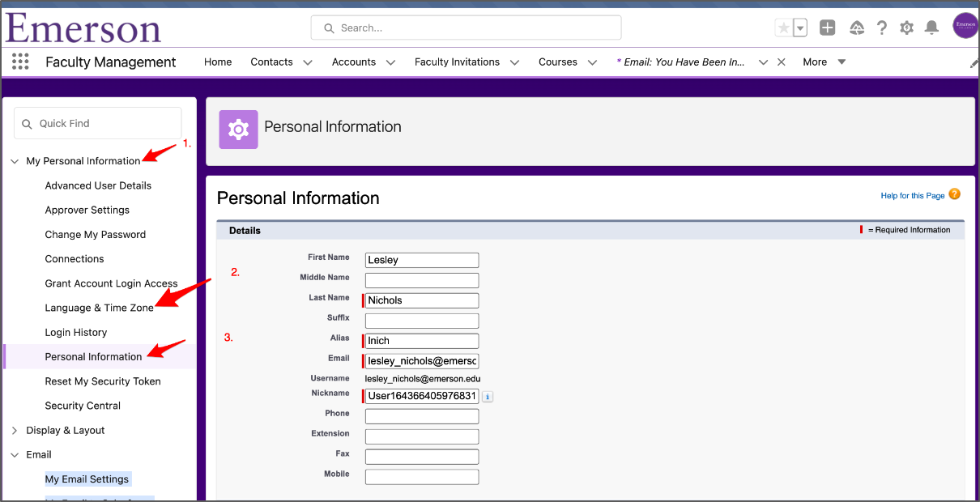Viewport: 980px width, 502px height.
Task: View Login History
Action: coord(76,332)
